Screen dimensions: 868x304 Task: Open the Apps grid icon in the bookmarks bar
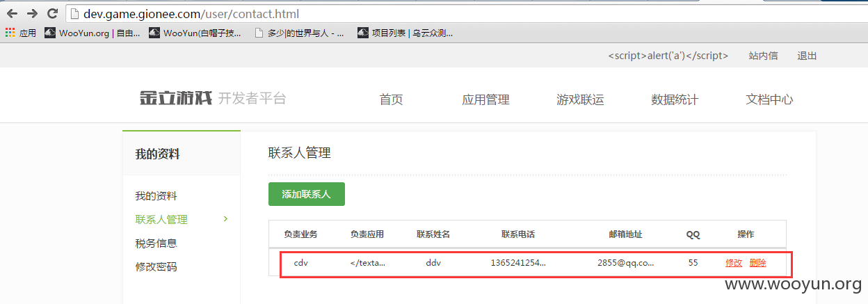(10, 32)
